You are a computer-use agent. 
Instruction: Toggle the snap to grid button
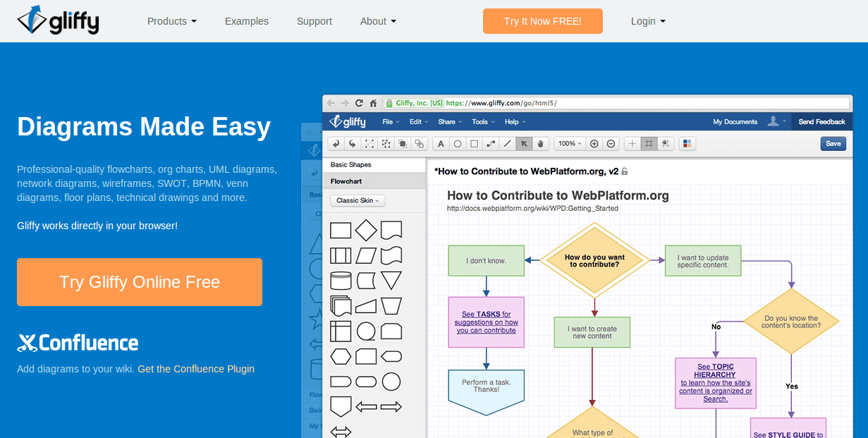pyautogui.click(x=666, y=144)
